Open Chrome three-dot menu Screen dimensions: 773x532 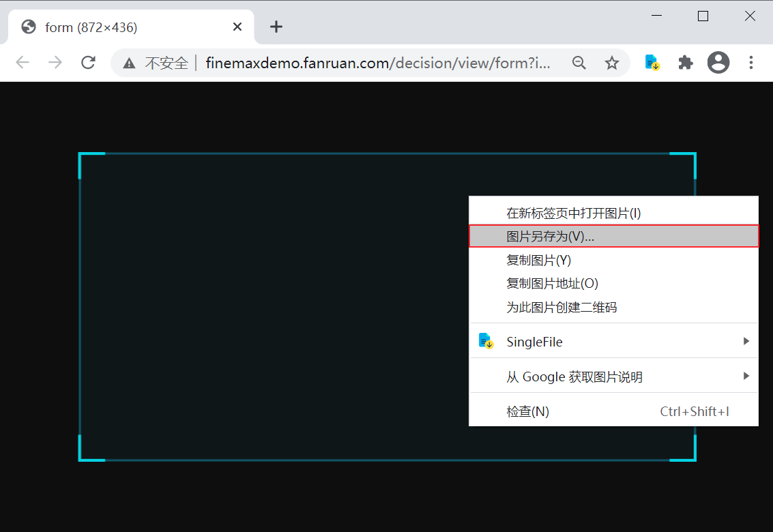750,63
